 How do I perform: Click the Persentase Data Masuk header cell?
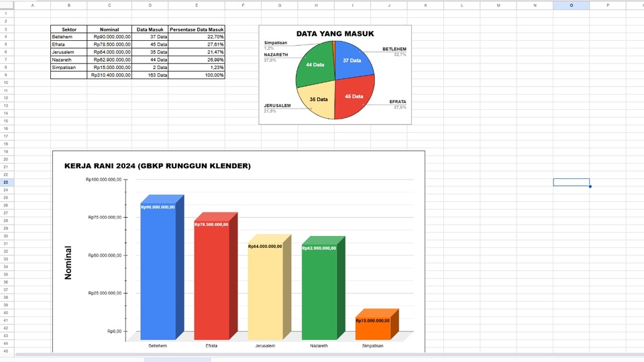(x=197, y=29)
